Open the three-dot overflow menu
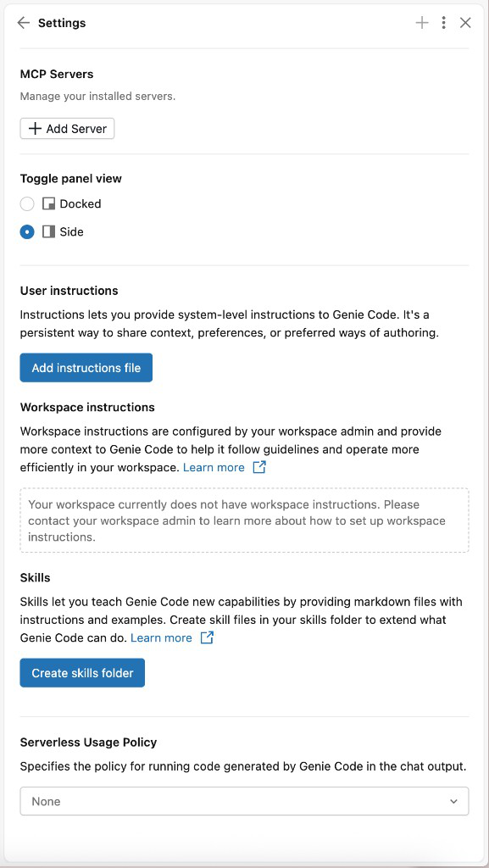 pyautogui.click(x=443, y=23)
